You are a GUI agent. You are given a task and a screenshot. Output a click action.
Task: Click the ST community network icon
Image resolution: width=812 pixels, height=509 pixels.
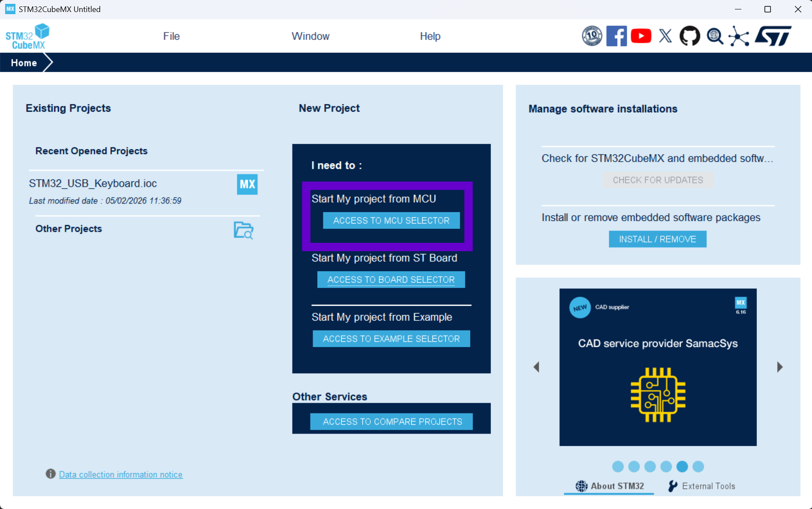739,36
